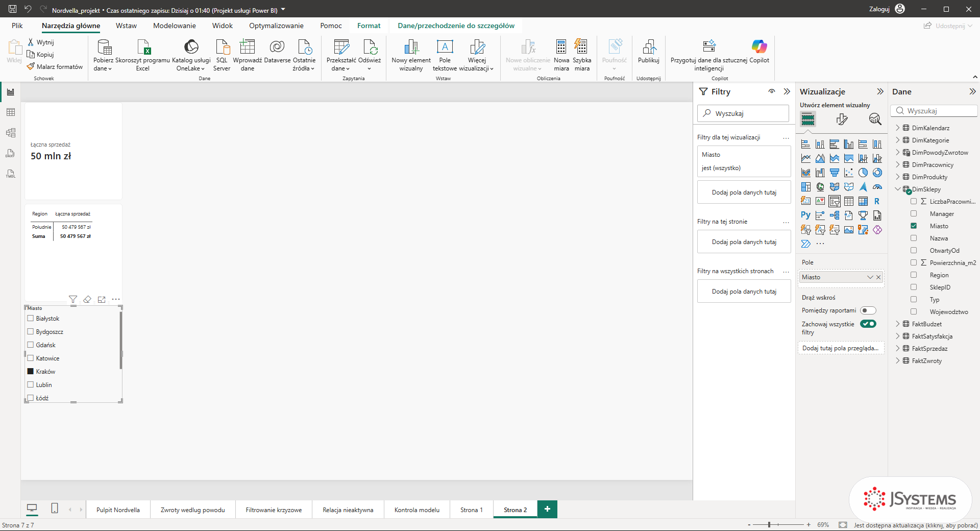This screenshot has width=980, height=531.
Task: Go to Kontrola modelu page tab
Action: pyautogui.click(x=417, y=510)
